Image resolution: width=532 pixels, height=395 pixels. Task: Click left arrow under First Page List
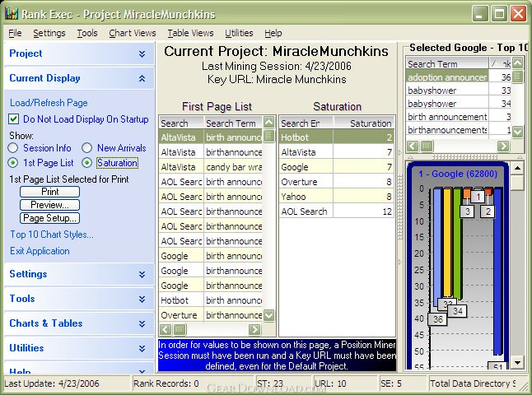point(166,329)
